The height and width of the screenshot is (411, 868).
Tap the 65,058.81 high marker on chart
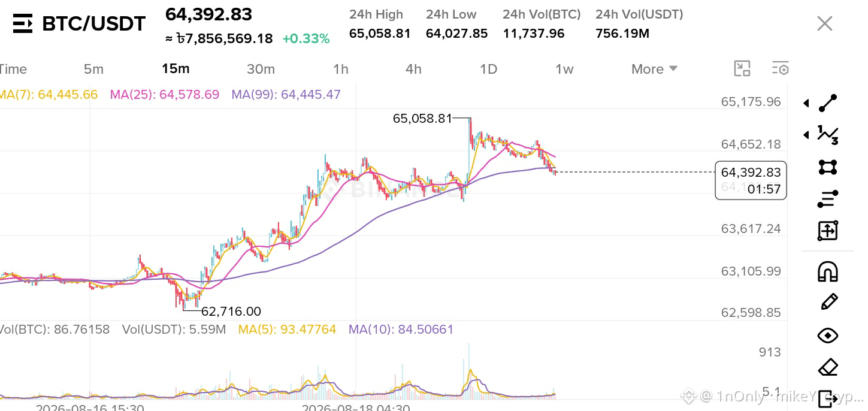click(422, 119)
